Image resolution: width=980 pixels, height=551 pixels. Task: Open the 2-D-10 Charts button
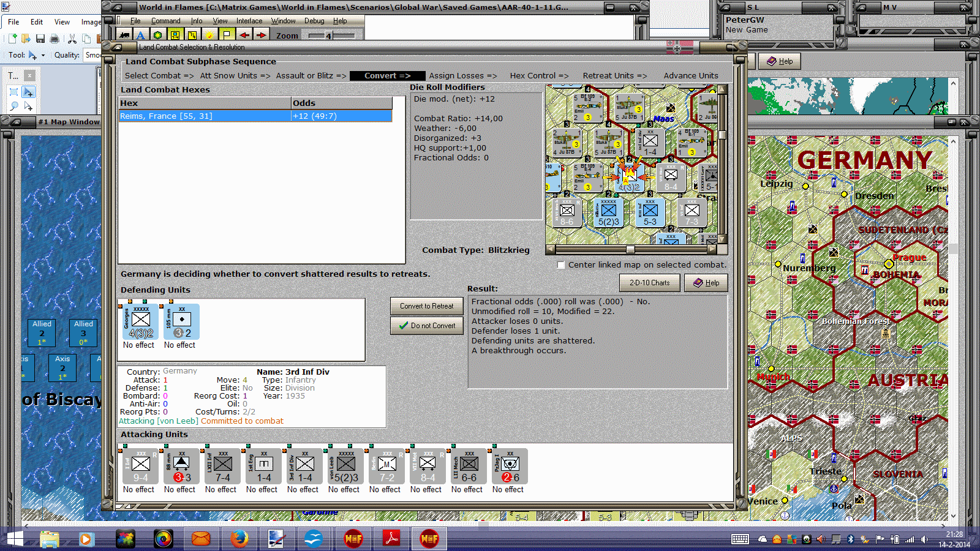tap(650, 283)
